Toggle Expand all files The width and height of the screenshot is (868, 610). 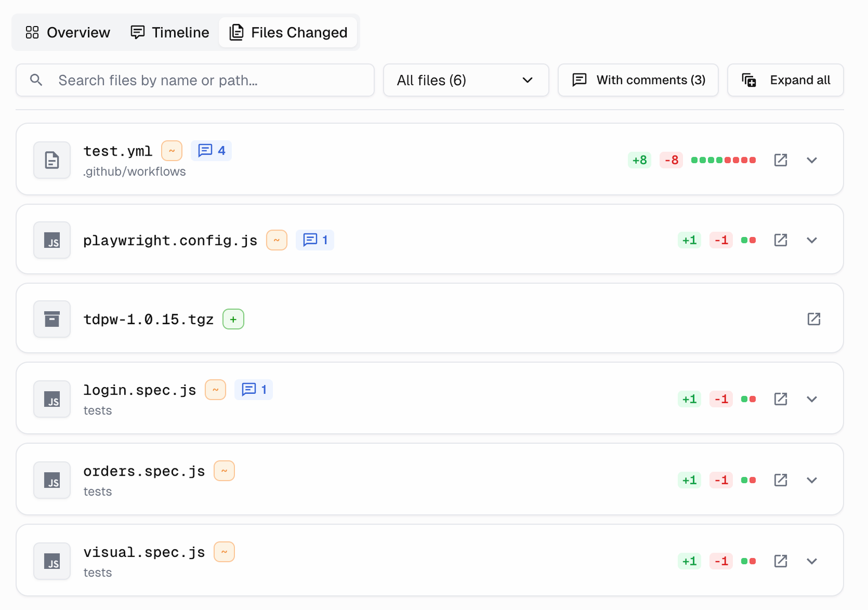pos(784,80)
